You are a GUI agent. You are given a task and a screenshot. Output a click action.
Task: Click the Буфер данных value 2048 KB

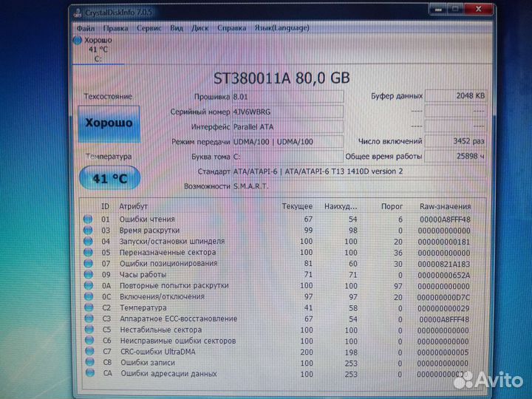pos(455,96)
